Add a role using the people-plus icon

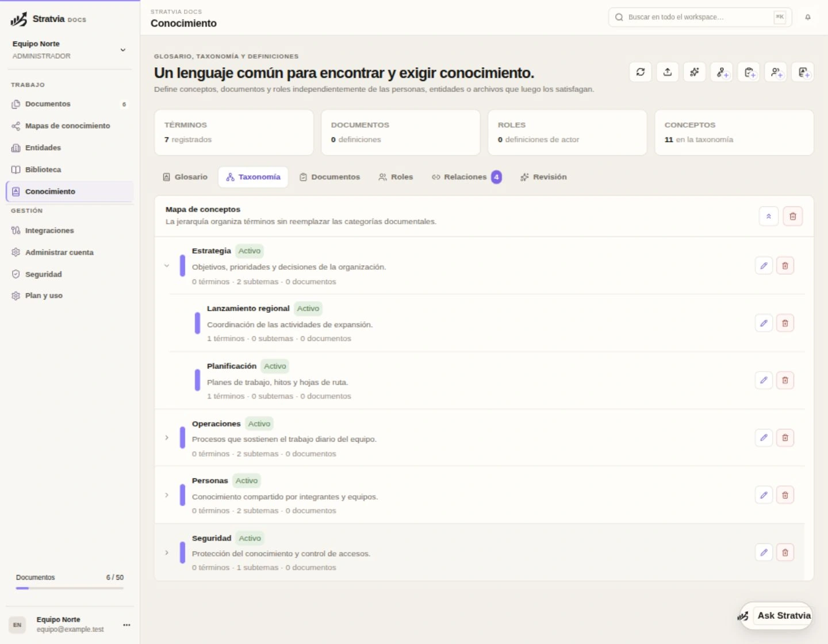click(x=776, y=72)
